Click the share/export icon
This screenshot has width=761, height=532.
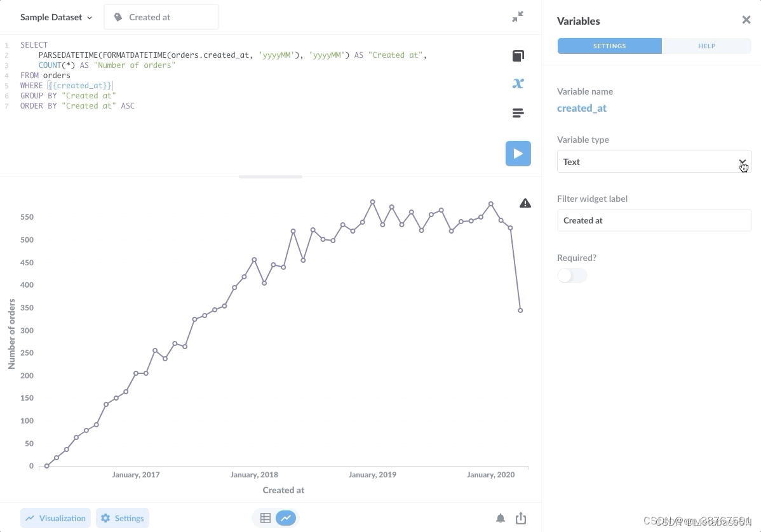coord(521,518)
